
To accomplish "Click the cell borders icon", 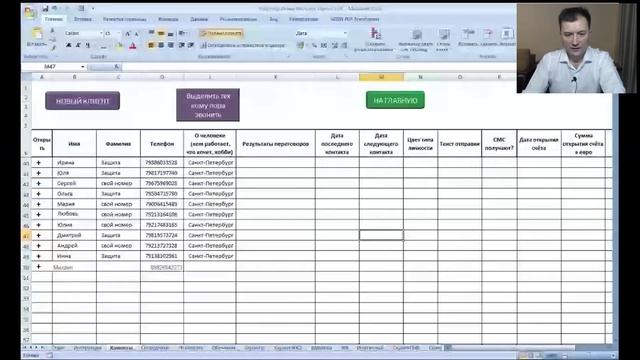I will (x=104, y=45).
